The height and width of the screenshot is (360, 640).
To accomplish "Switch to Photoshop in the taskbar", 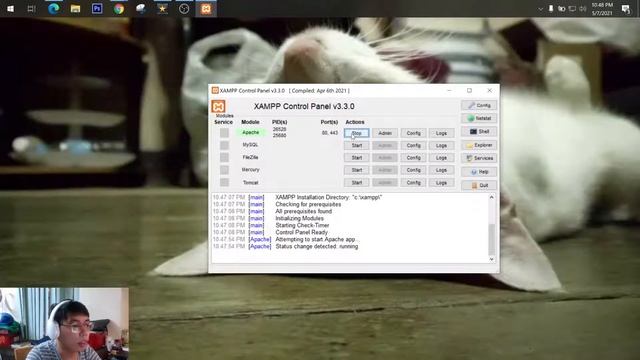I will click(97, 9).
